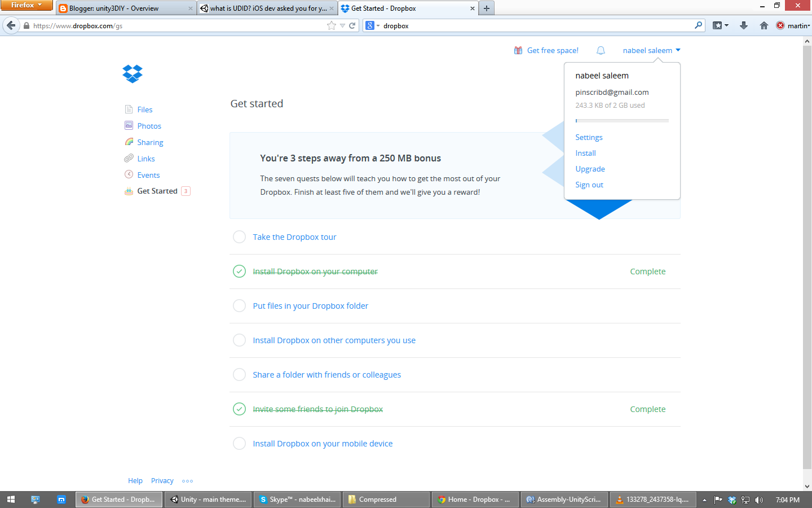This screenshot has height=508, width=812.
Task: Open the Help footer link
Action: coord(135,481)
